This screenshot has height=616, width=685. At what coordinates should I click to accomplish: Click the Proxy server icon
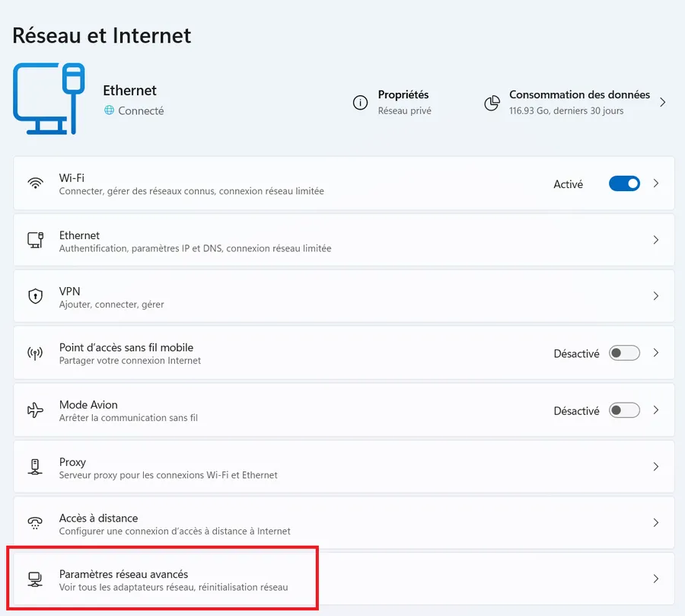pos(35,467)
